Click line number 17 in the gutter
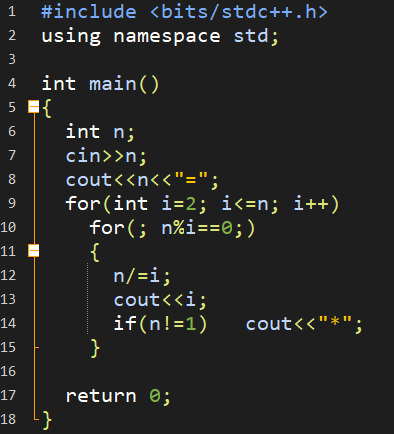This screenshot has width=394, height=434. pos(8,395)
